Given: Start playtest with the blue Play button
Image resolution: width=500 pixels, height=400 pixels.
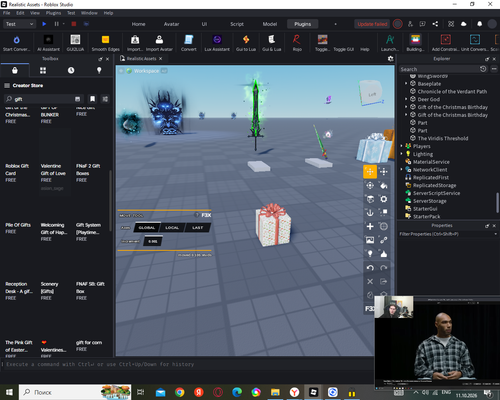Looking at the screenshot, I should 44,24.
